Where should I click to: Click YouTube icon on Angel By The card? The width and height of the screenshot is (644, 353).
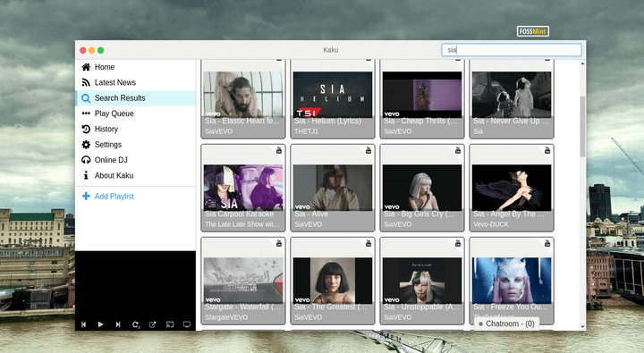coord(547,150)
